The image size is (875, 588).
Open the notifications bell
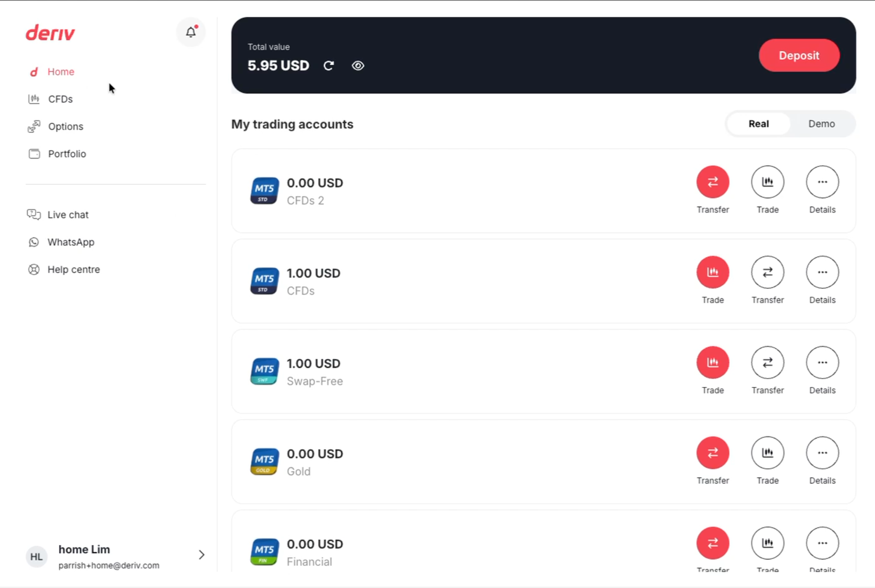pyautogui.click(x=191, y=32)
